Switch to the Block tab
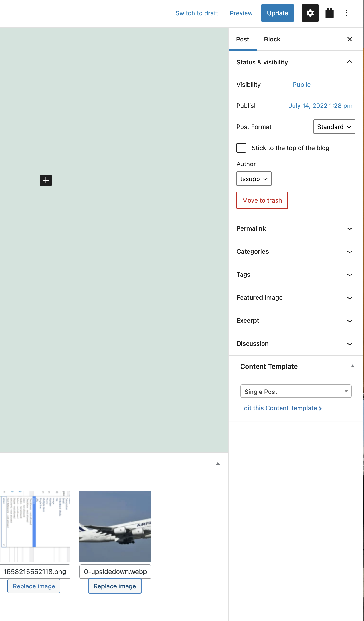The image size is (364, 621). [272, 39]
